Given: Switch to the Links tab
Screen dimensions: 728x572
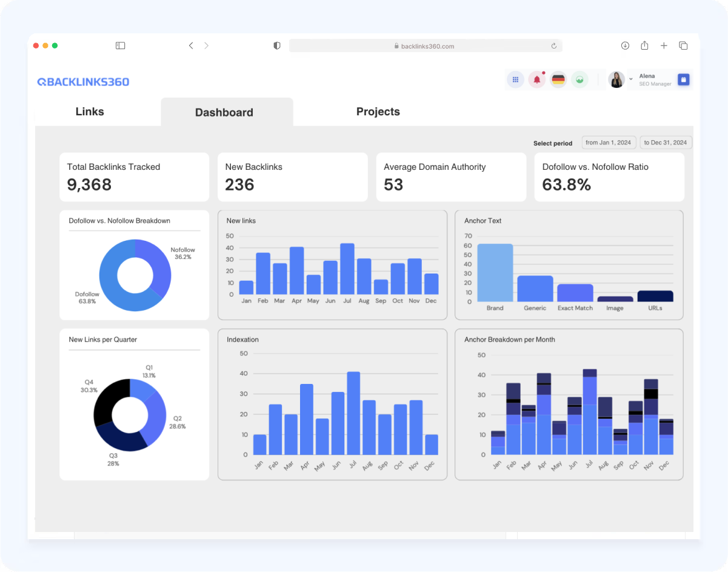Looking at the screenshot, I should 90,112.
